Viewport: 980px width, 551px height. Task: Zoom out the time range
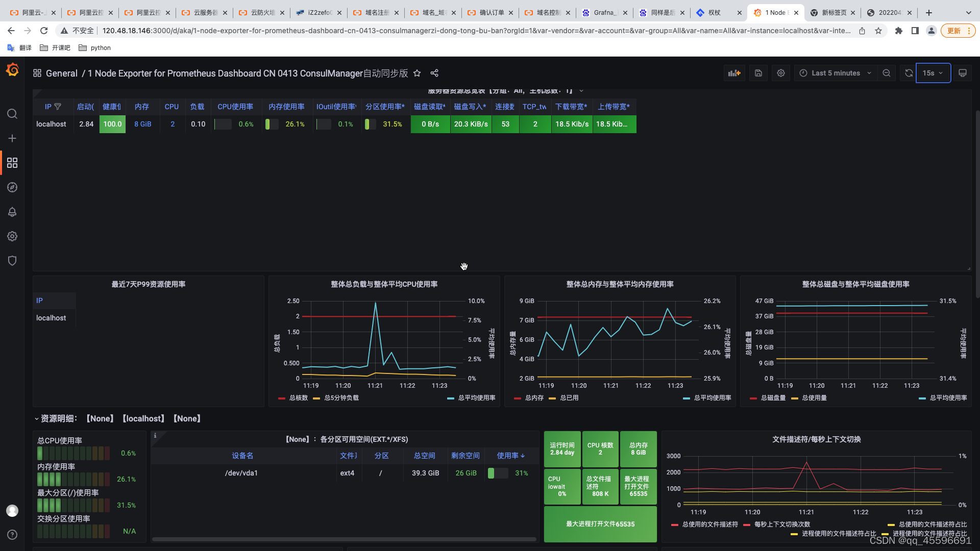pos(887,73)
